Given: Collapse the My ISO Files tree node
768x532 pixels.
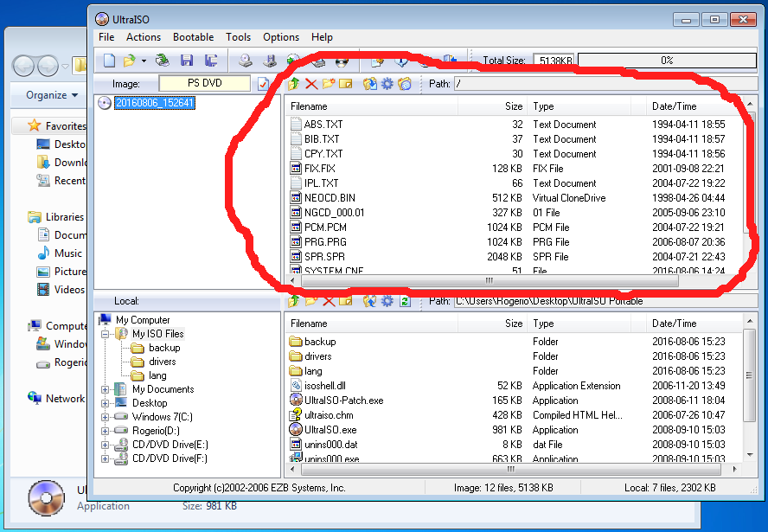Looking at the screenshot, I should (x=106, y=334).
